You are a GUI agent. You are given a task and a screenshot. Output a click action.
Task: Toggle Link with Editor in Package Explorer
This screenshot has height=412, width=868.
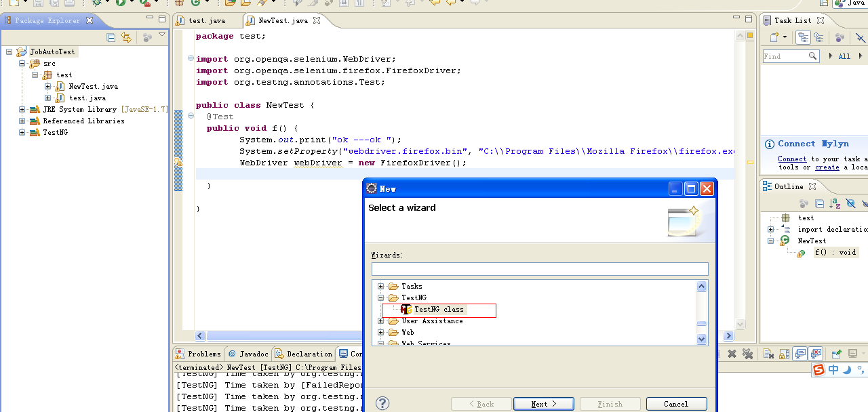(126, 37)
